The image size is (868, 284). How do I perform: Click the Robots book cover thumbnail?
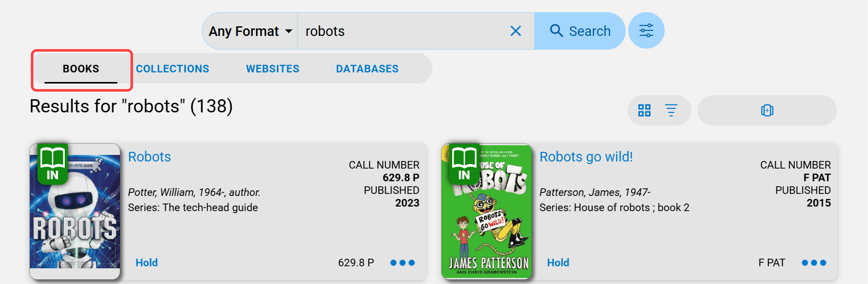[75, 212]
